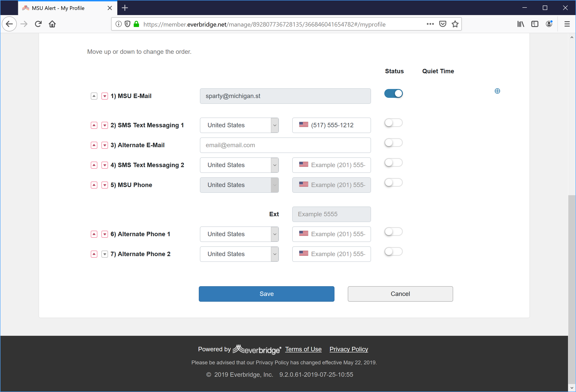Image resolution: width=576 pixels, height=392 pixels.
Task: Click the MSU E-Mail input field
Action: point(285,96)
